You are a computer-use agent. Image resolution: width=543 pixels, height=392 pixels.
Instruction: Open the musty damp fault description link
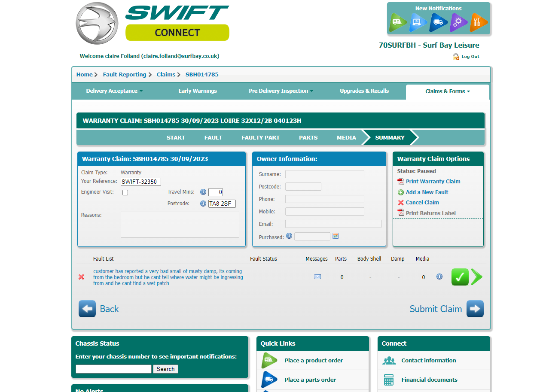coord(168,277)
